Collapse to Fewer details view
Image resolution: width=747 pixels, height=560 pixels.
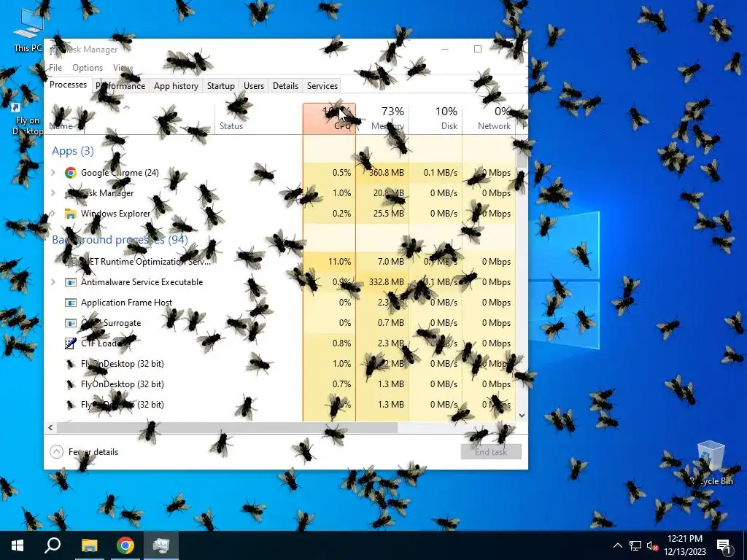point(85,452)
